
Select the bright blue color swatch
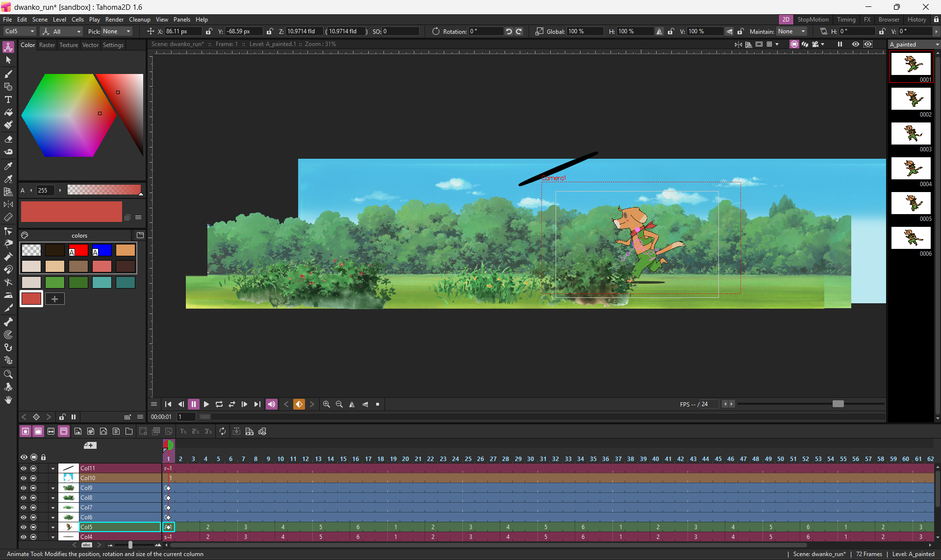[x=102, y=250]
